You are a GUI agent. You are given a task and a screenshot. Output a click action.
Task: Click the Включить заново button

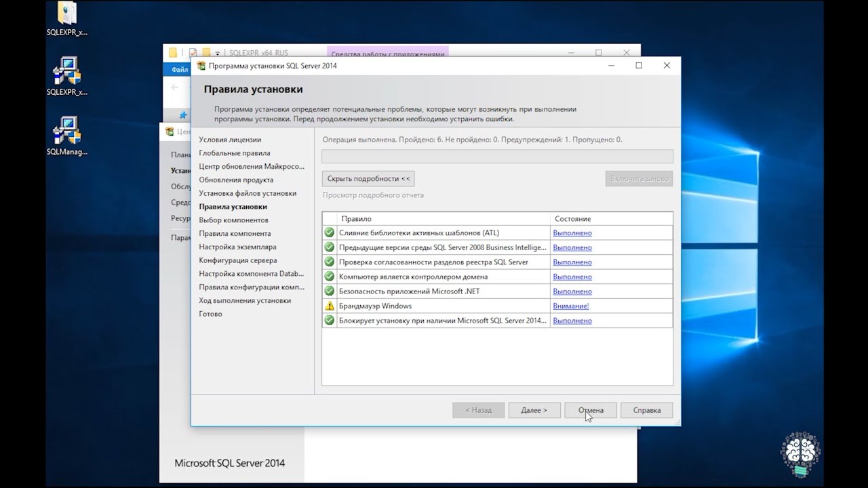[639, 178]
